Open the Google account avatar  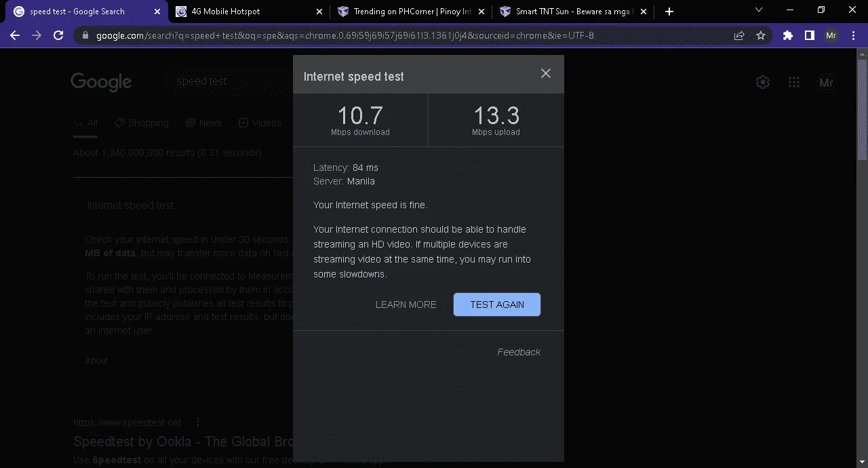point(826,83)
